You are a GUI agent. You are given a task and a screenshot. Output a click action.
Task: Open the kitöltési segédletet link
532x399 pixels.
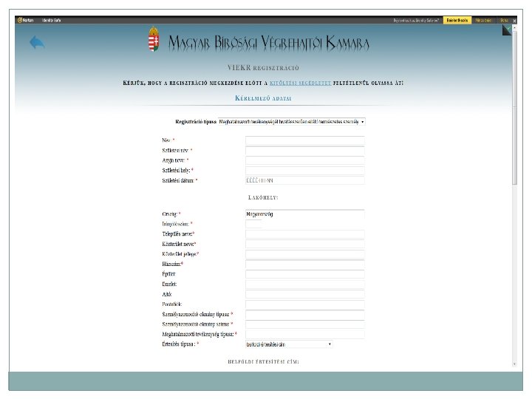[x=300, y=83]
